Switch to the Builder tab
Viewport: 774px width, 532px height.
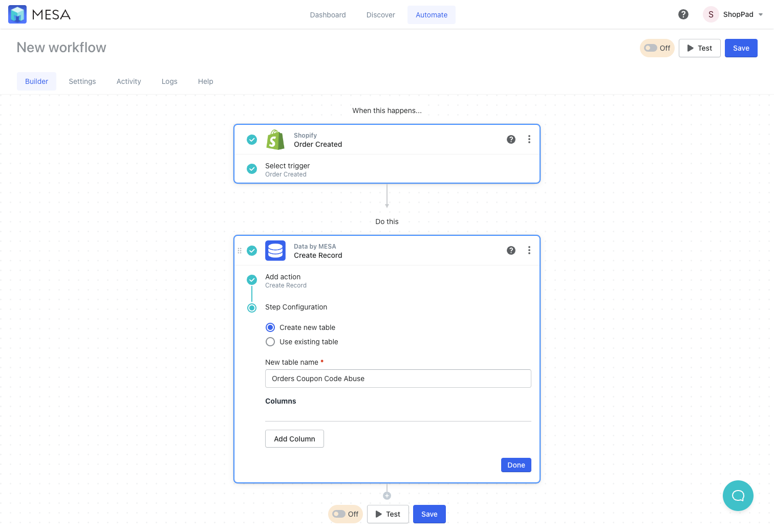(37, 81)
